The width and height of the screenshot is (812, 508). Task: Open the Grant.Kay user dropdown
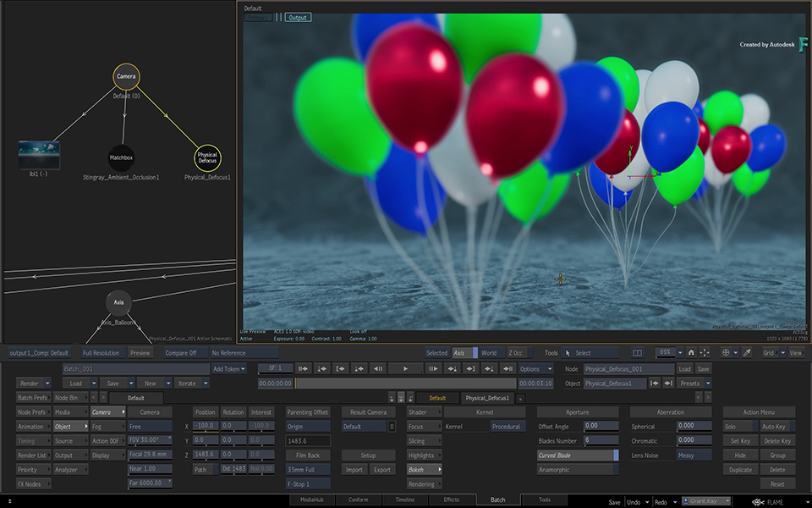[706, 501]
